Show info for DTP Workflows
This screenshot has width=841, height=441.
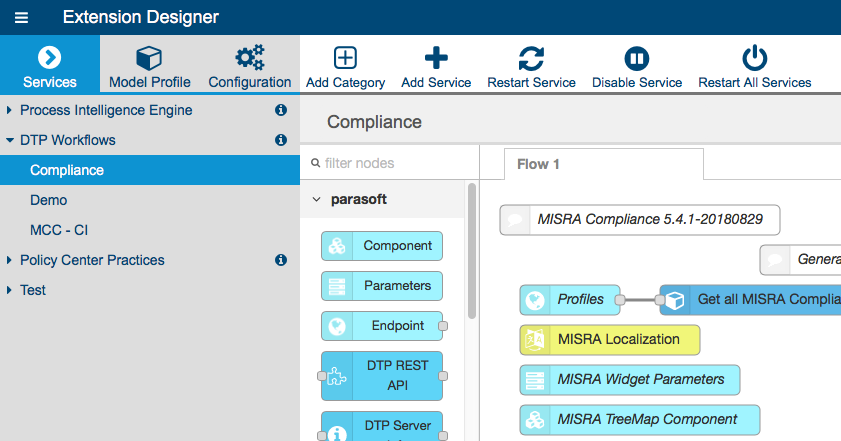click(x=281, y=140)
